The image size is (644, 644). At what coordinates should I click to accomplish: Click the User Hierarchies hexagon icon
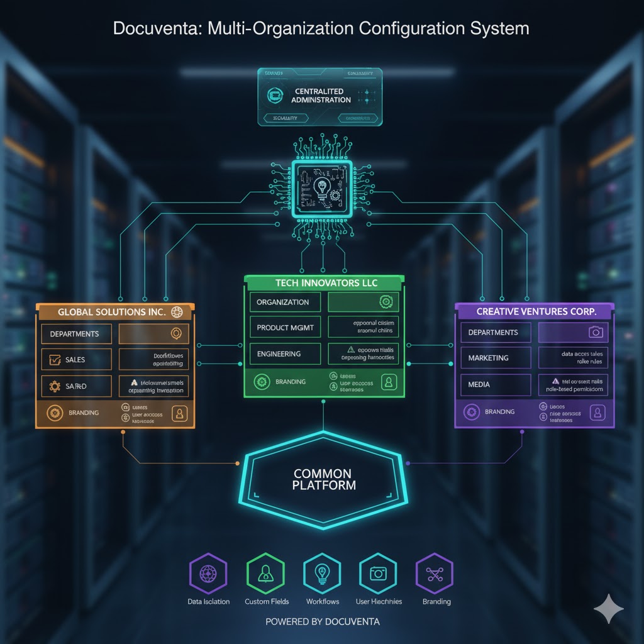[377, 574]
